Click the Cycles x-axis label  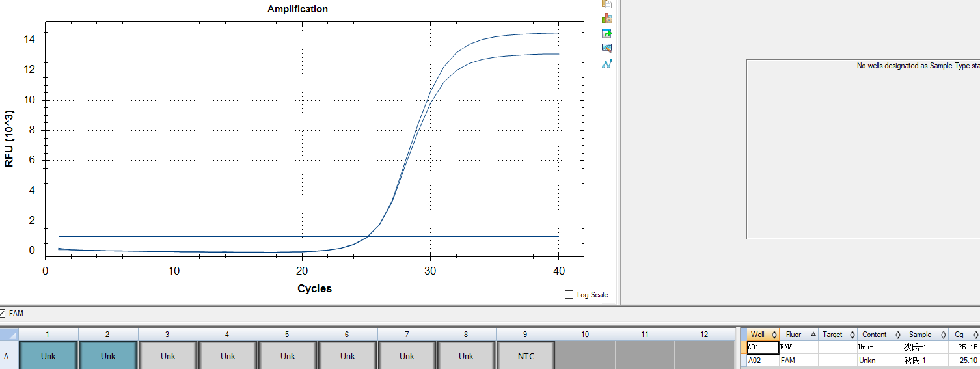314,288
